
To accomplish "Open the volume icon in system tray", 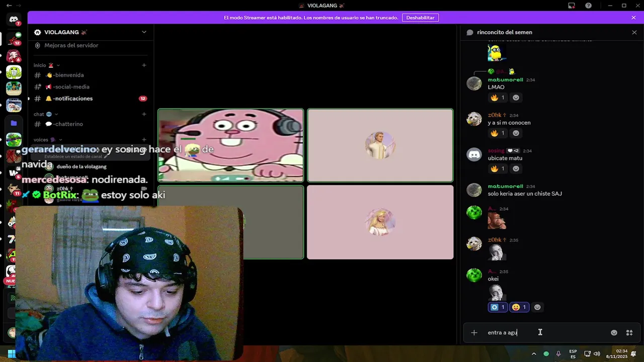I will (x=597, y=354).
